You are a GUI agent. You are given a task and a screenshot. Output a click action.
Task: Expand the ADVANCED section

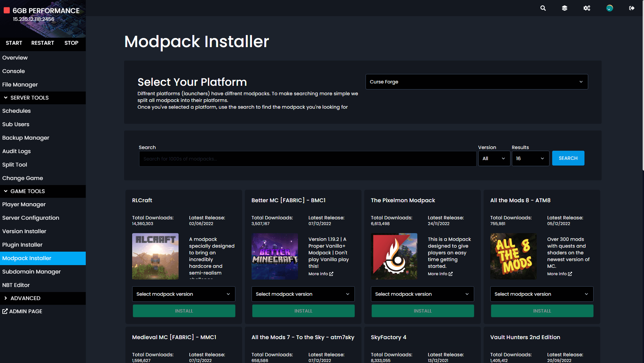point(43,298)
